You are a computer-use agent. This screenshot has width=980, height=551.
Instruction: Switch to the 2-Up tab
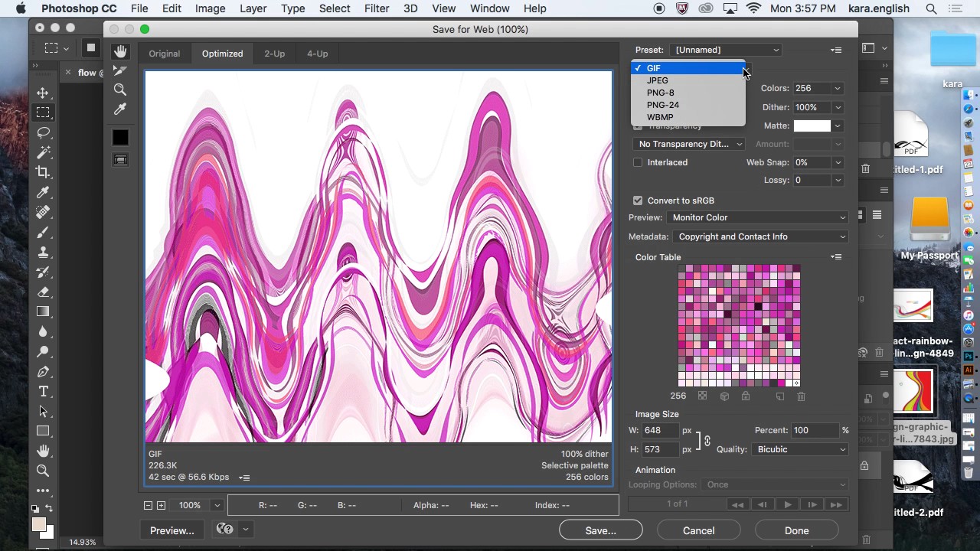(x=274, y=54)
